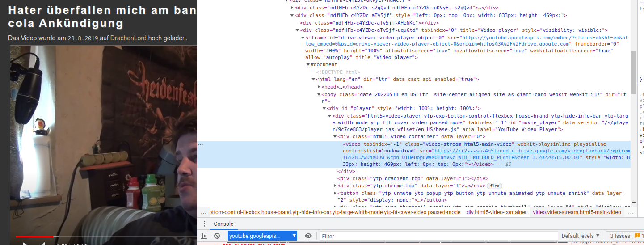Click the 23.8.2019 upload date
This screenshot has width=644, height=245.
click(83, 38)
